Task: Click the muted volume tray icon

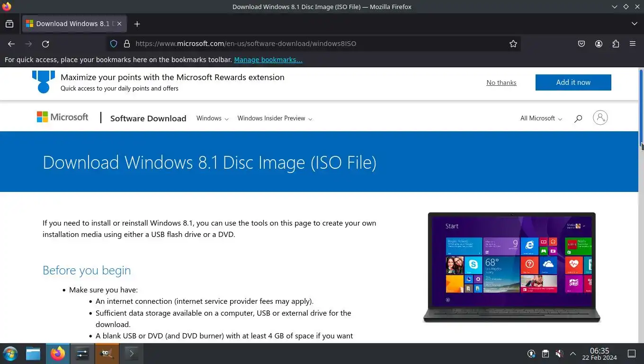Action: point(559,354)
